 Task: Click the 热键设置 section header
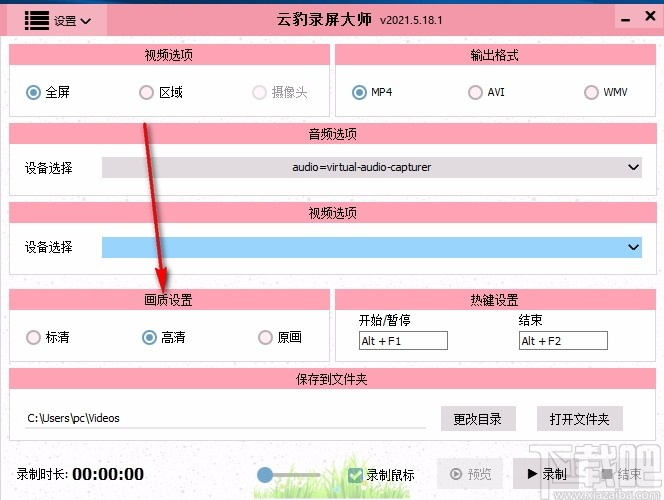point(495,300)
